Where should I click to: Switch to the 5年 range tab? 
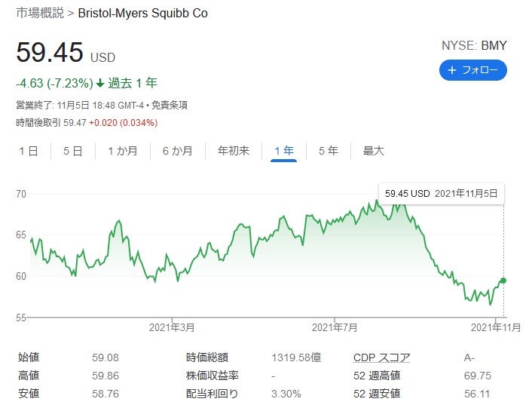(329, 151)
